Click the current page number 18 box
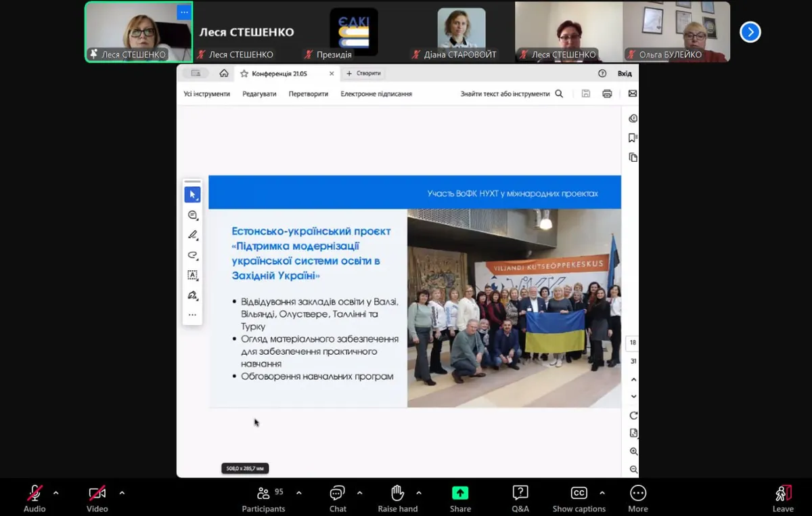This screenshot has height=516, width=812. tap(633, 343)
